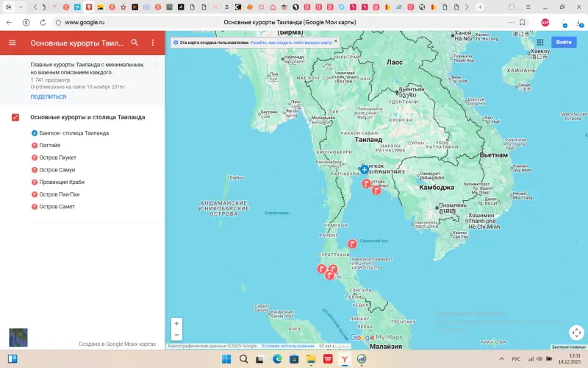The image size is (588, 368).
Task: Zoom in with the plus button
Action: pos(176,323)
